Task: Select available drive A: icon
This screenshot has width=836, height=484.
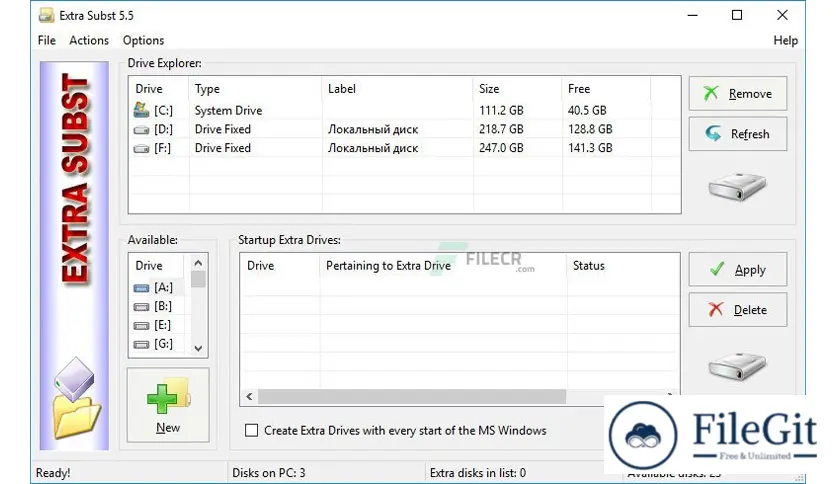Action: 141,288
